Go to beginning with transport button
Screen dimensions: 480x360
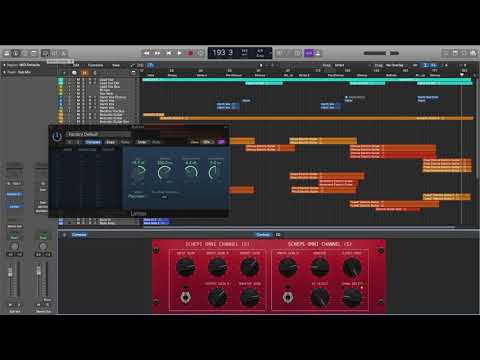coord(168,53)
